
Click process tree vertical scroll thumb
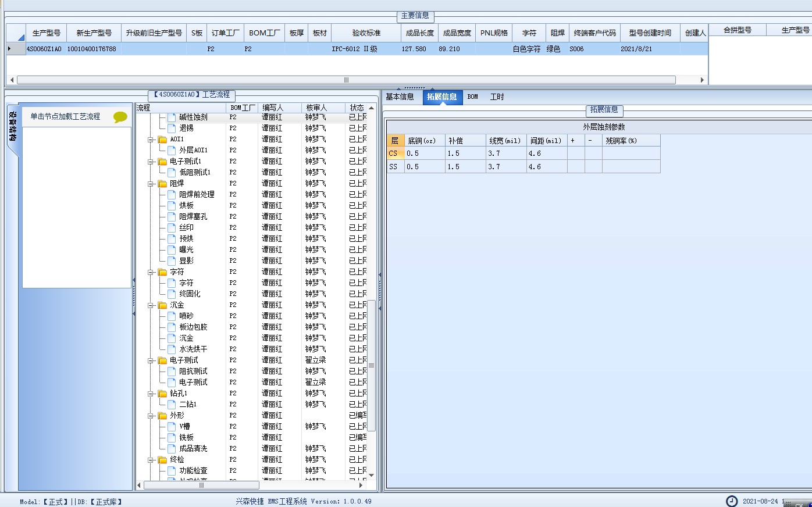[372, 366]
